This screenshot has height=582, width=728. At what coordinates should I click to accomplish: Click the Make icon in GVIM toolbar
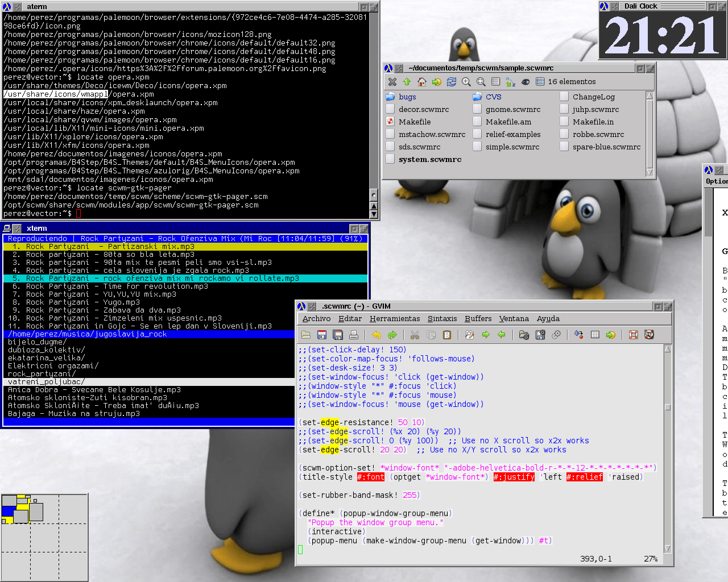click(x=579, y=335)
